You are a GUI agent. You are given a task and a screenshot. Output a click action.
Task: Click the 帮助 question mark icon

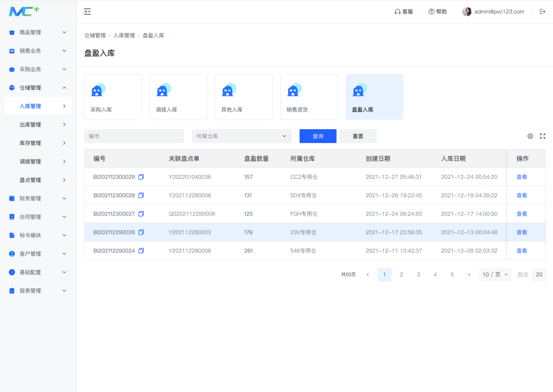431,12
